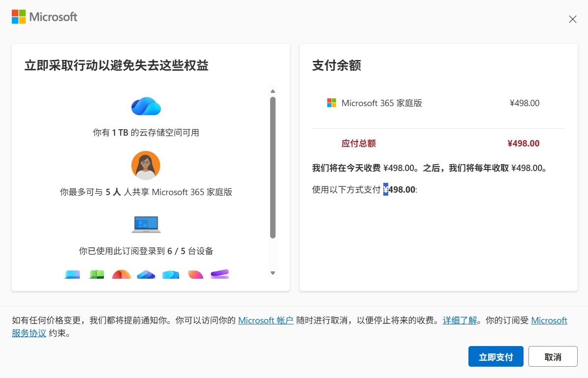
Task: Click the 立即支付 button
Action: click(x=495, y=356)
